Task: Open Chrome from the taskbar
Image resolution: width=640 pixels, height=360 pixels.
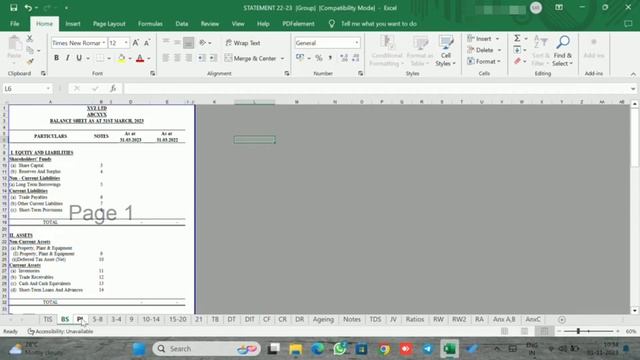Action: (384, 349)
